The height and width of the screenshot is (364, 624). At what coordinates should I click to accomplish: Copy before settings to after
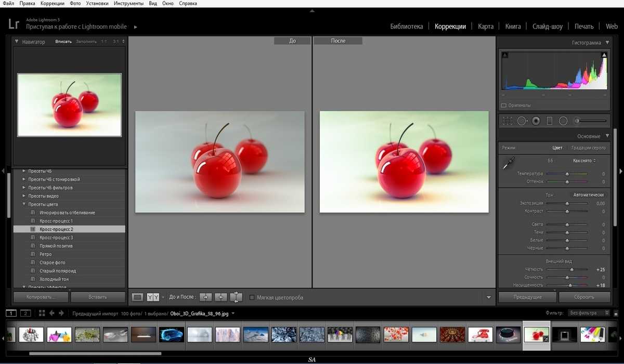206,297
